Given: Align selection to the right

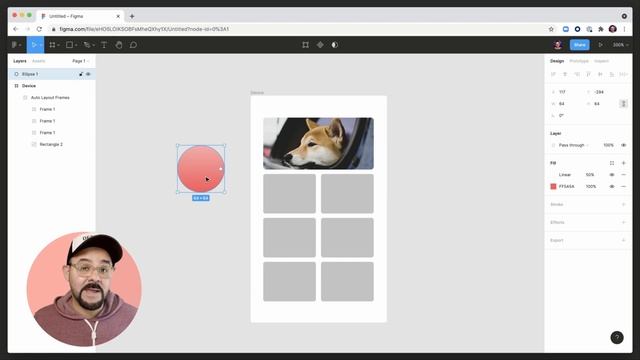Looking at the screenshot, I should click(x=577, y=74).
